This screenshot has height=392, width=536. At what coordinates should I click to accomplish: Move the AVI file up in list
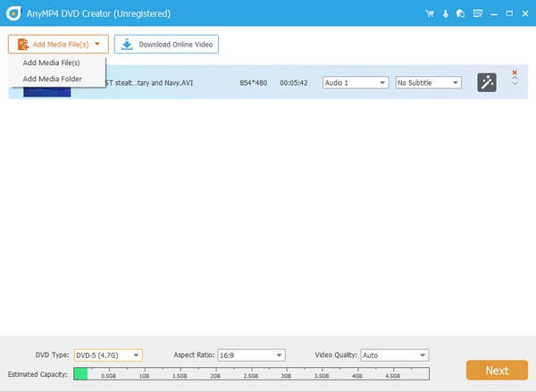(x=515, y=79)
